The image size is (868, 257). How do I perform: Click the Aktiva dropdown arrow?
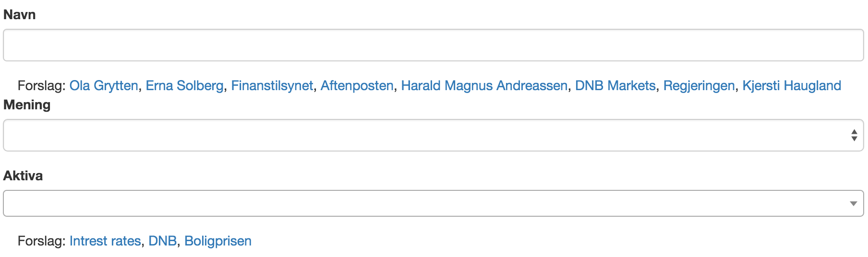853,204
